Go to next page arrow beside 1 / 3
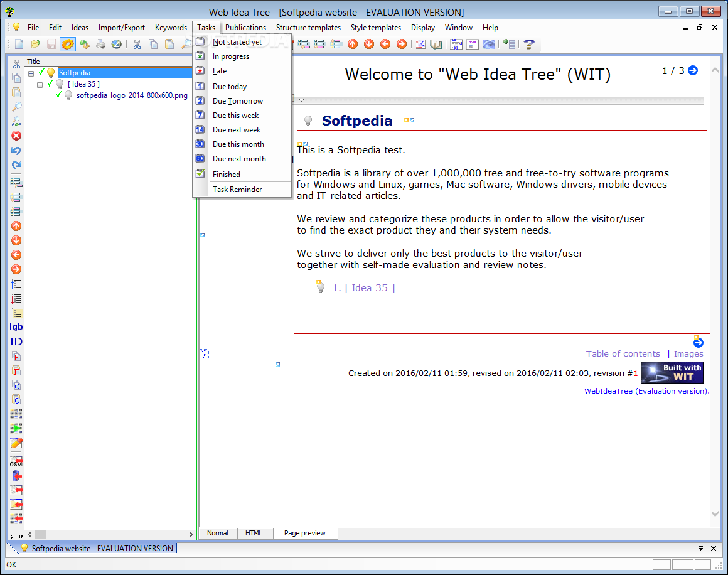728x575 pixels. [693, 70]
